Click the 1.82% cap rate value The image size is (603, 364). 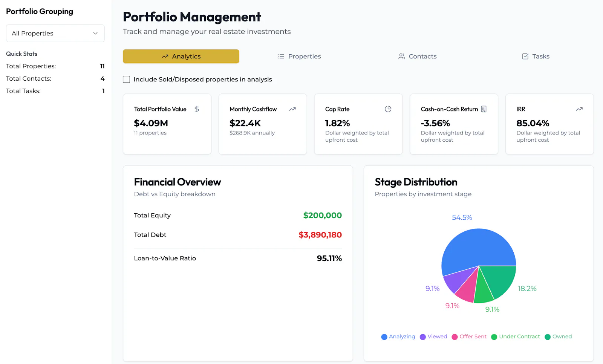[337, 123]
